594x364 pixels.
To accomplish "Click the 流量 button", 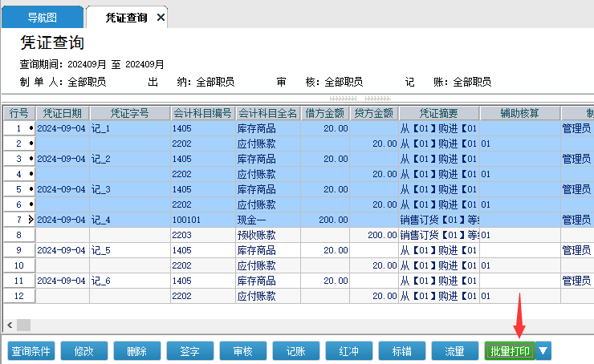I will (x=455, y=350).
